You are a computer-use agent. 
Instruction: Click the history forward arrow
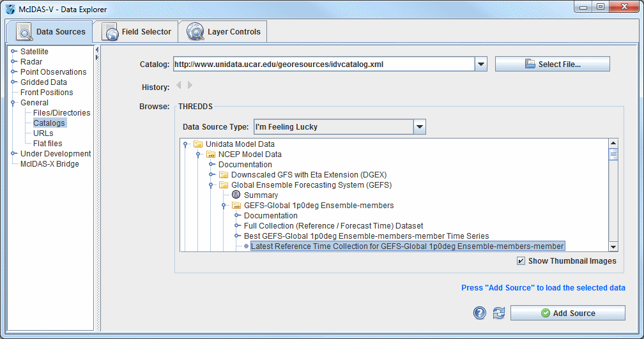(190, 85)
